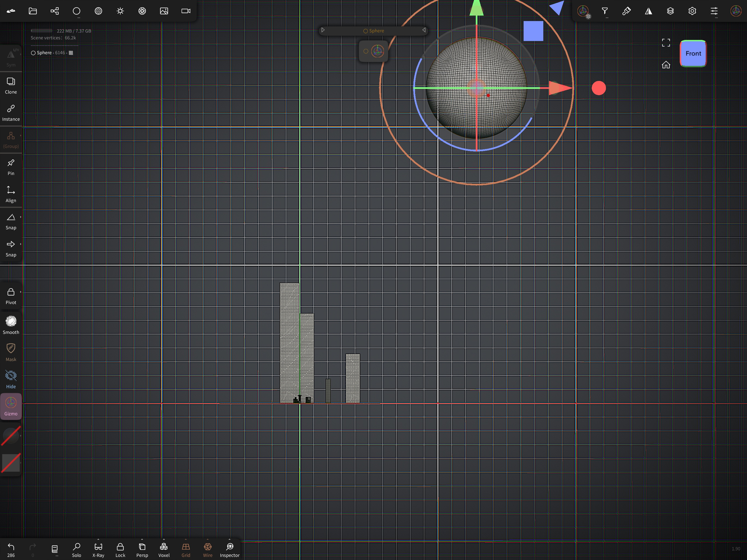
Task: Open the Painting brush menu
Action: pyautogui.click(x=627, y=11)
